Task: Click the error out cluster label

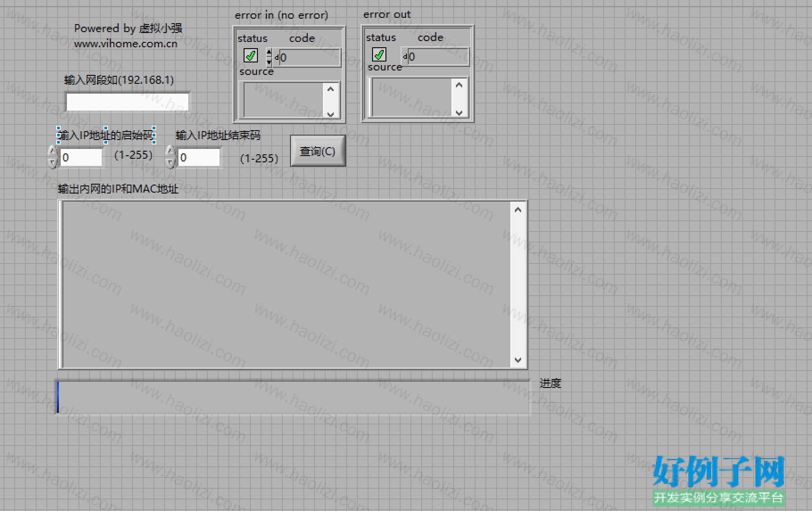Action: 387,14
